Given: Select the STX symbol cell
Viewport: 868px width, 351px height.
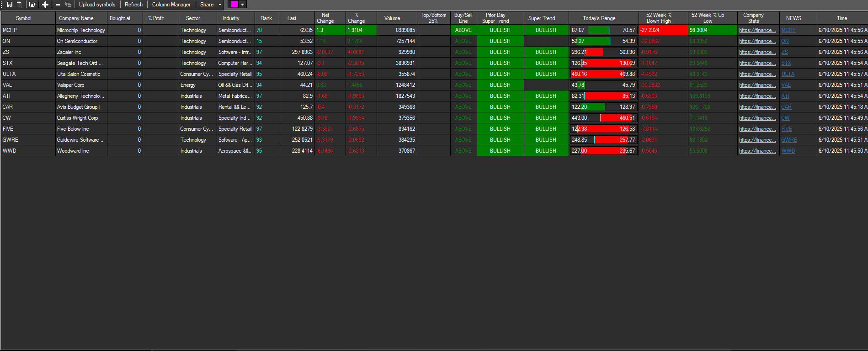Looking at the screenshot, I should (x=28, y=63).
